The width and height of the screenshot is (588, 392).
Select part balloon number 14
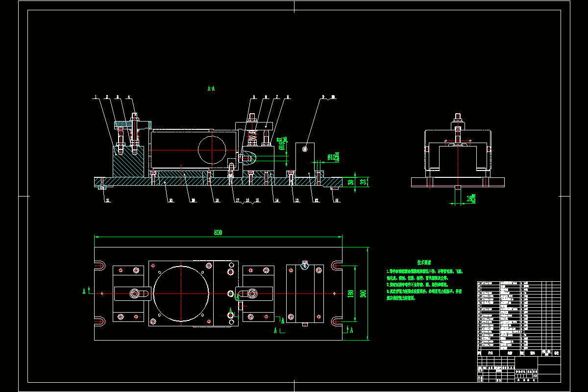[x=276, y=200]
